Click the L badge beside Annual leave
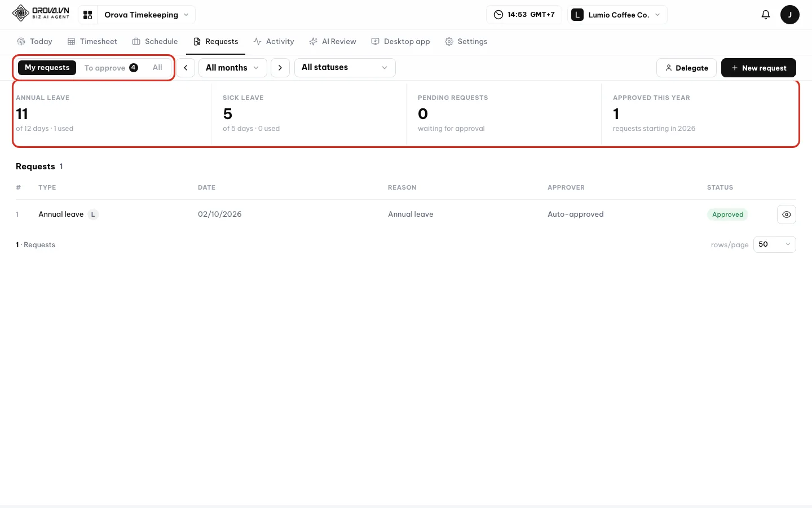Image resolution: width=812 pixels, height=508 pixels. 93,214
